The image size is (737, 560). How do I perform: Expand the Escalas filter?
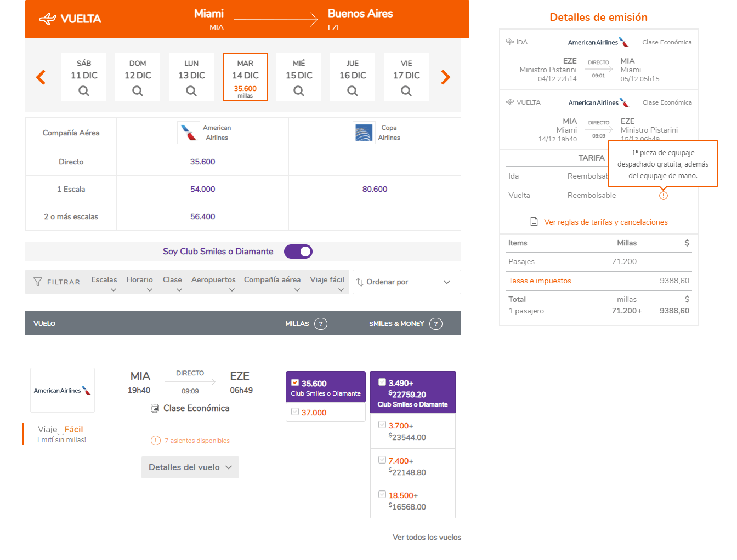coord(104,283)
